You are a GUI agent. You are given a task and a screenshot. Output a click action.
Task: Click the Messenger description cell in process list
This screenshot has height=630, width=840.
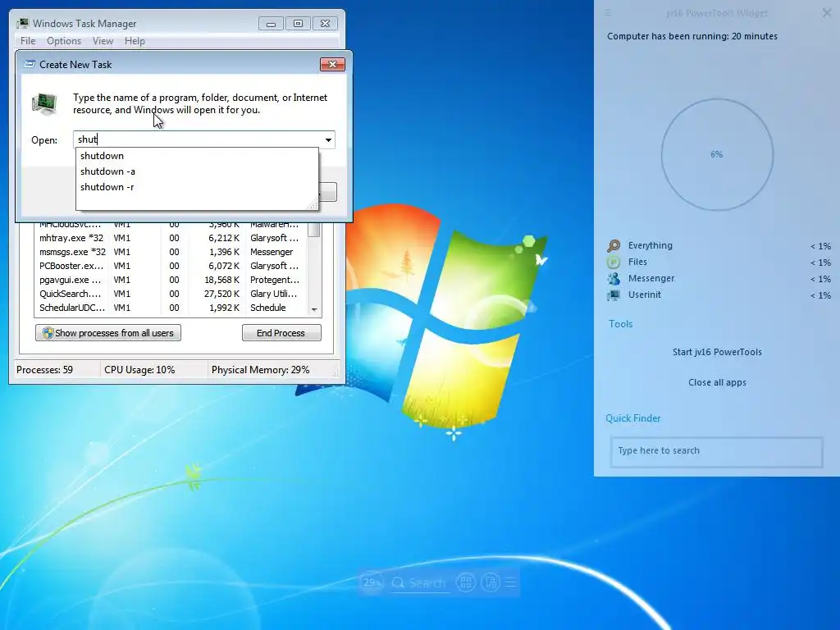pyautogui.click(x=272, y=252)
